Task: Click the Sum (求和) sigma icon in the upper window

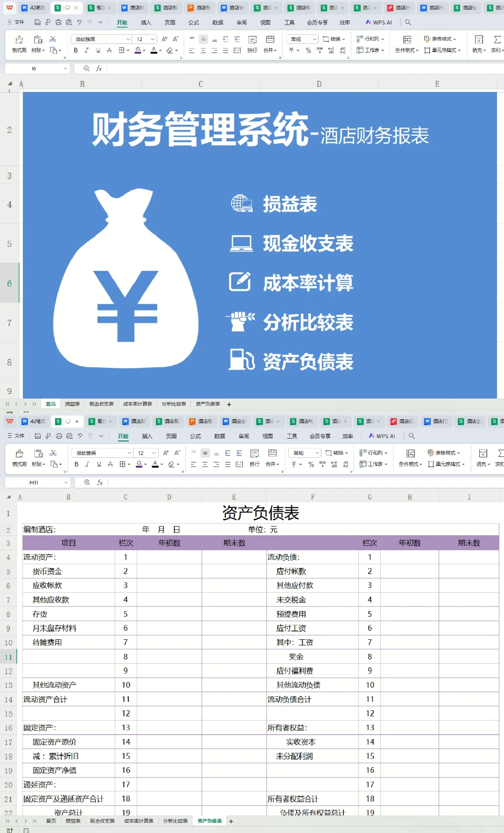Action: coord(497,40)
